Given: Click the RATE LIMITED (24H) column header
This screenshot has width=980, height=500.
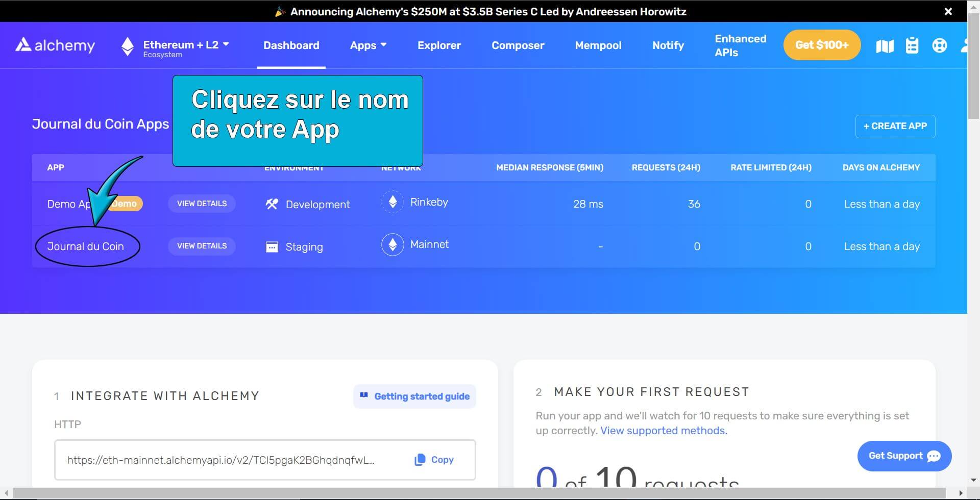Looking at the screenshot, I should point(771,167).
